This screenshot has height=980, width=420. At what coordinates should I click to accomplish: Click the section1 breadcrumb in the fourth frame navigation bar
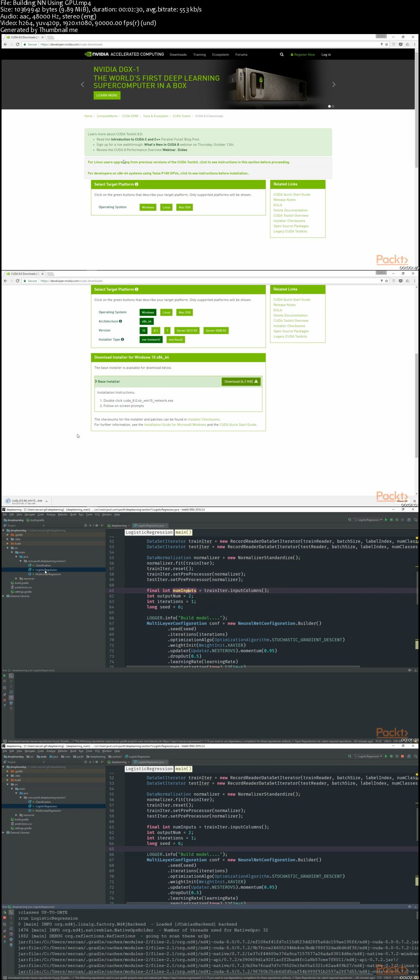click(x=115, y=756)
